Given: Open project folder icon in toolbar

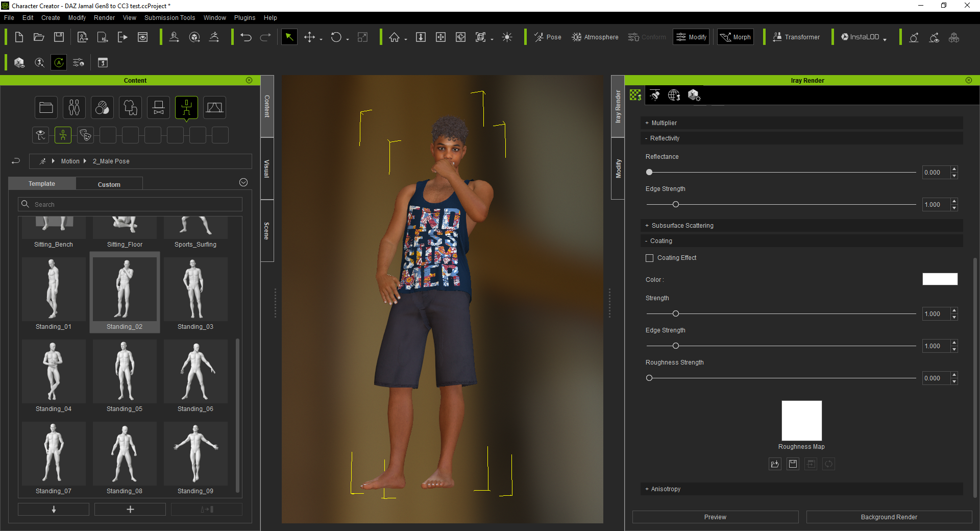Looking at the screenshot, I should coord(39,37).
